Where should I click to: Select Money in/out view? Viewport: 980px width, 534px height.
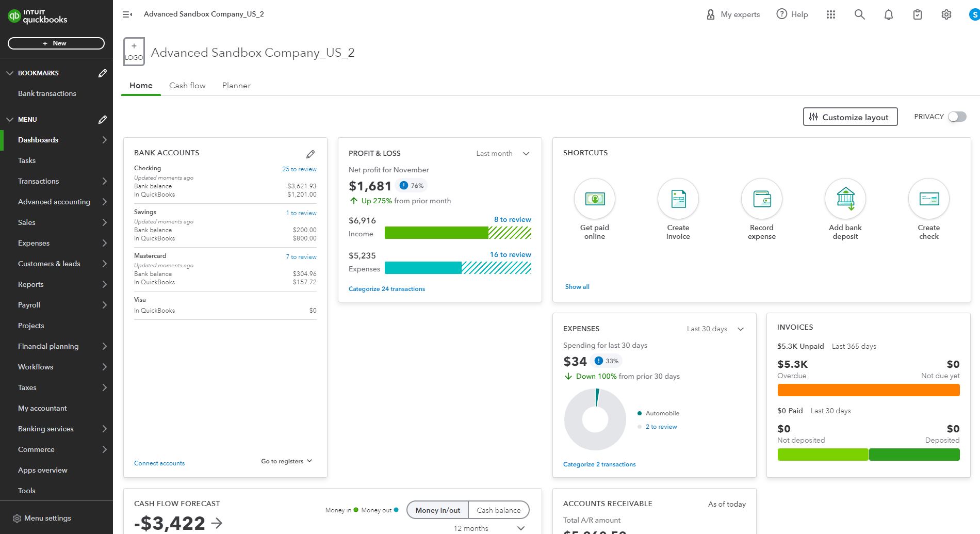[437, 510]
